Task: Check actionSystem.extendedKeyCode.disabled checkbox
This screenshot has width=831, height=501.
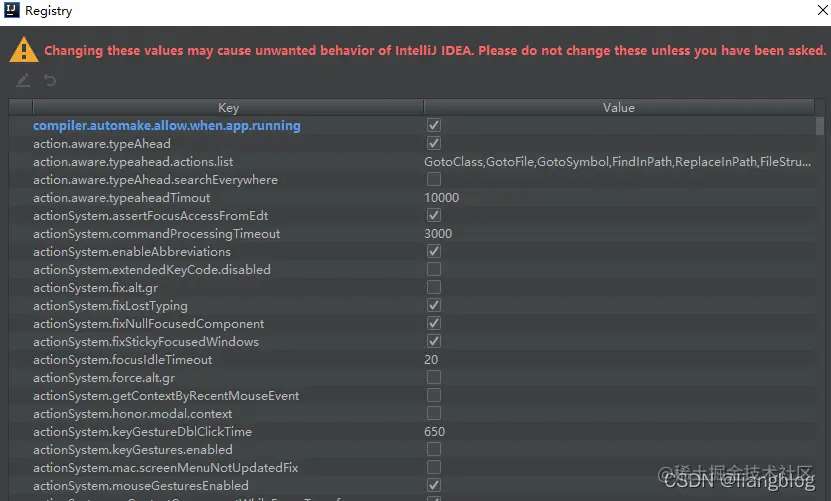Action: coord(434,269)
